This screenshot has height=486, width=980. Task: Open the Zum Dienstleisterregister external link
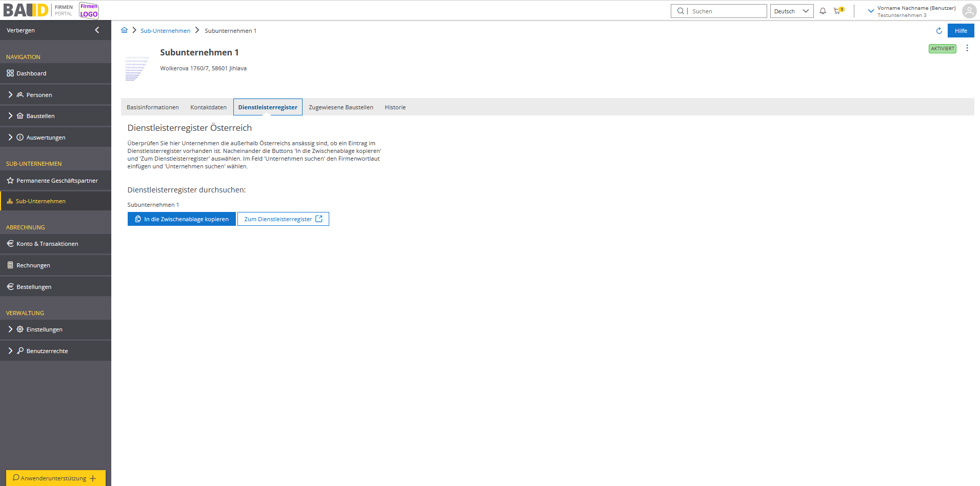tap(283, 219)
